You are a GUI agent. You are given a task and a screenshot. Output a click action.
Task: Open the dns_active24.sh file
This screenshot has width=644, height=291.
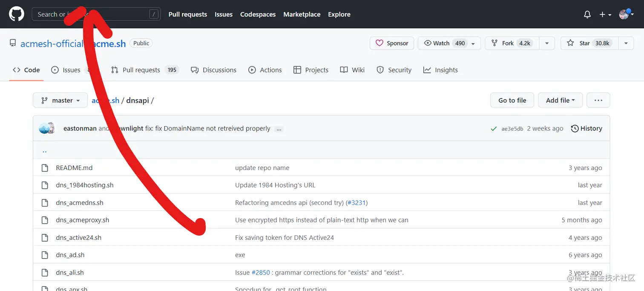pos(79,238)
